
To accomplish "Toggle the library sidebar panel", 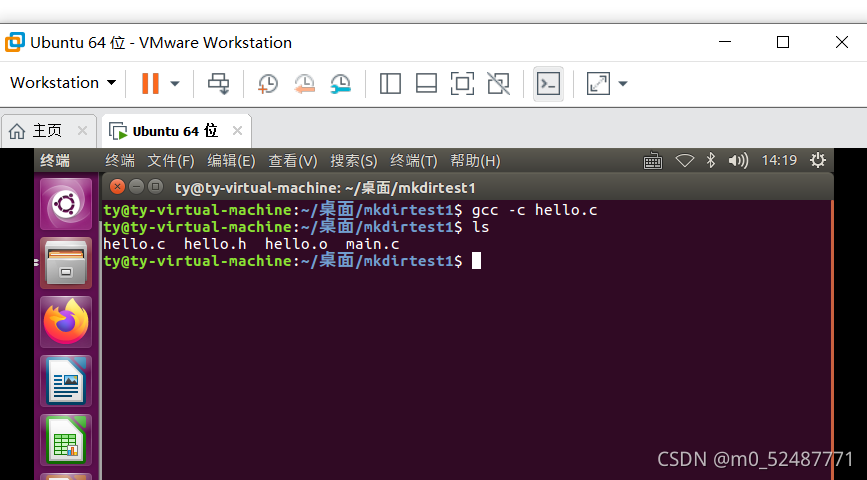I will coord(390,84).
